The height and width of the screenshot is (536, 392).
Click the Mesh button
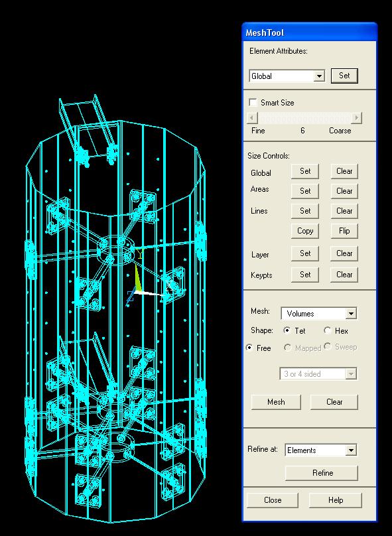click(276, 402)
